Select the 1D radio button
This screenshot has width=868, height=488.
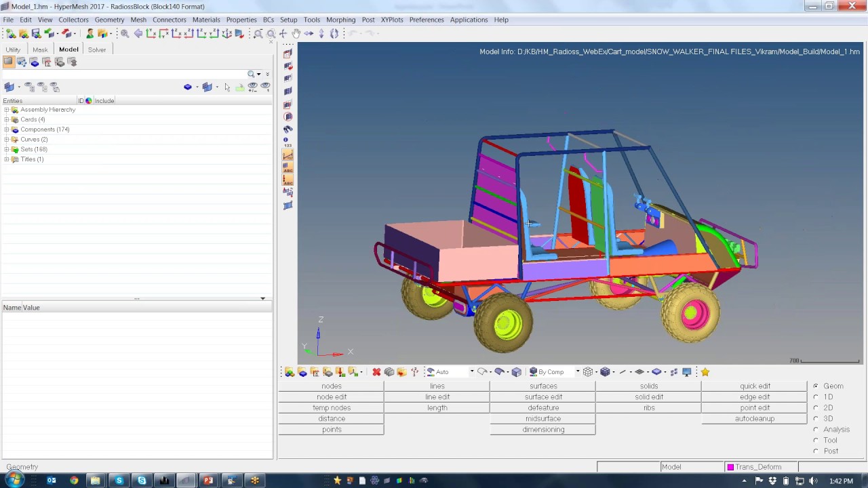(816, 397)
